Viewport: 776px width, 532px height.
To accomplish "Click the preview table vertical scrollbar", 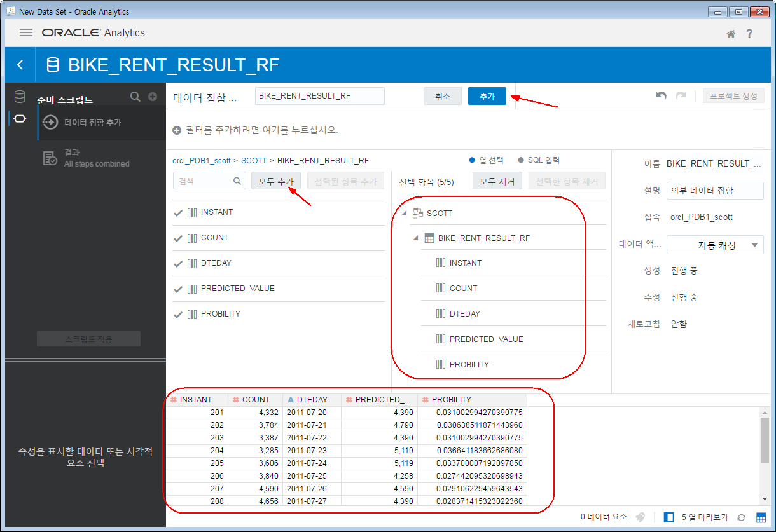I will 765,440.
